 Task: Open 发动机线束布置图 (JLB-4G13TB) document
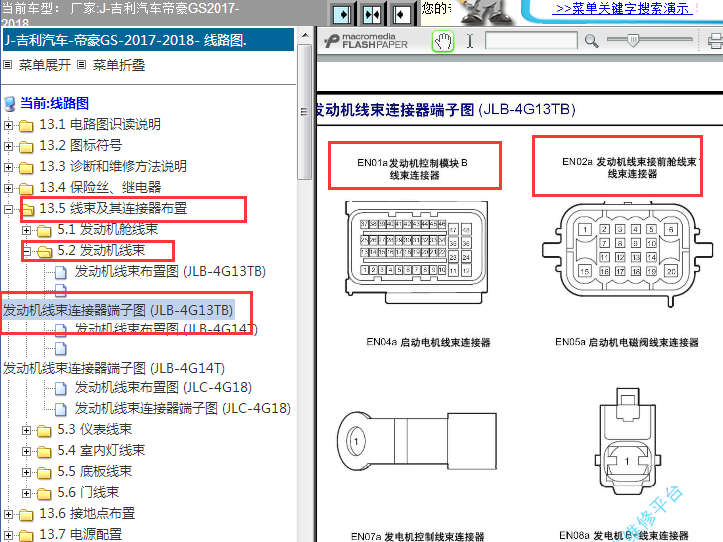[x=170, y=271]
